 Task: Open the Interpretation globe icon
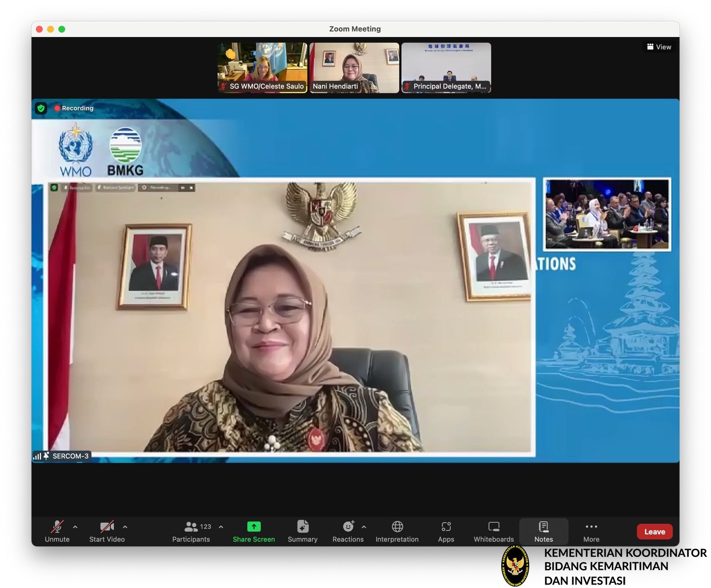click(x=397, y=527)
